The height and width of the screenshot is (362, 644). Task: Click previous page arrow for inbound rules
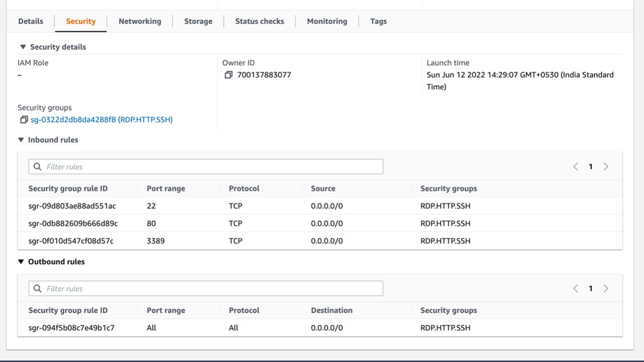point(576,166)
